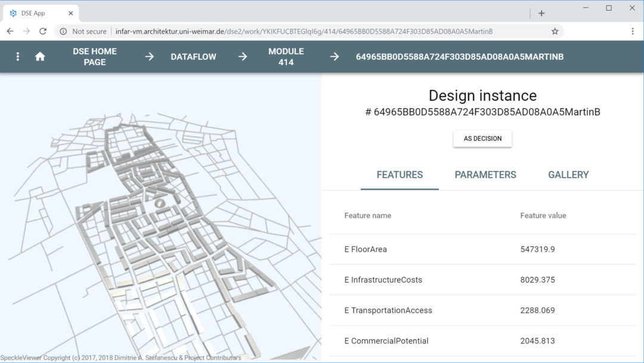Click the Design instance heading

[x=482, y=96]
